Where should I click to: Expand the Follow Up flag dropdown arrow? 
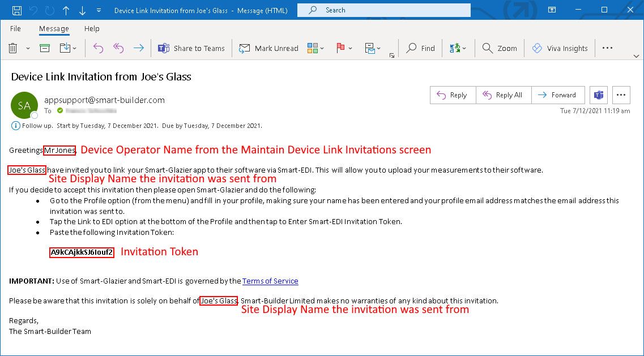pyautogui.click(x=351, y=49)
